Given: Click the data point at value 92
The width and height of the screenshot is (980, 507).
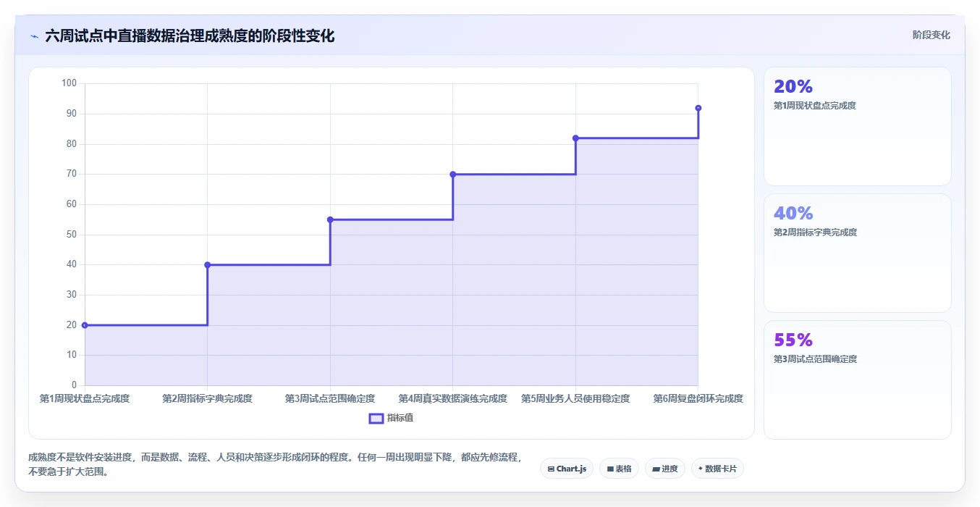Looking at the screenshot, I should 698,108.
